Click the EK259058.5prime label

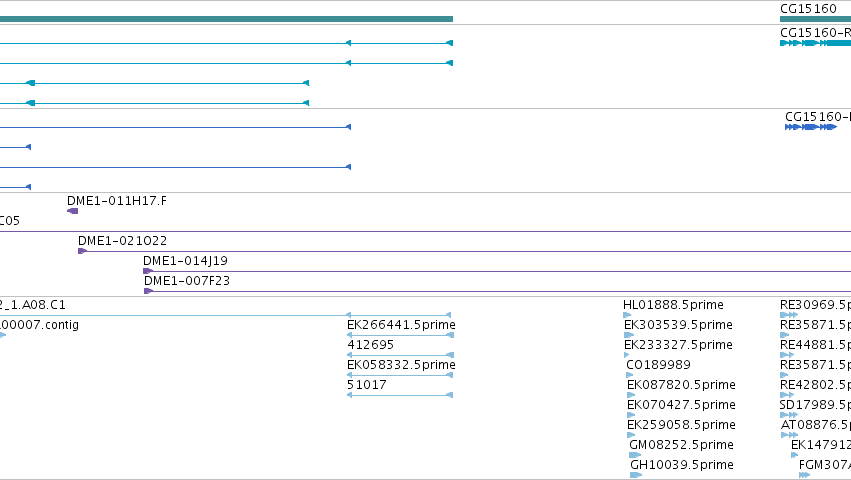point(681,425)
